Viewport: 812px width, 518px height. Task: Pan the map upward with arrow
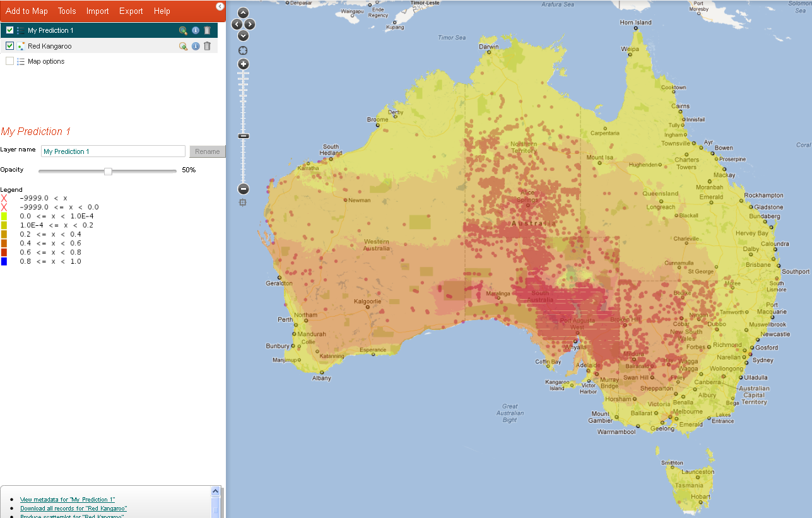[244, 13]
